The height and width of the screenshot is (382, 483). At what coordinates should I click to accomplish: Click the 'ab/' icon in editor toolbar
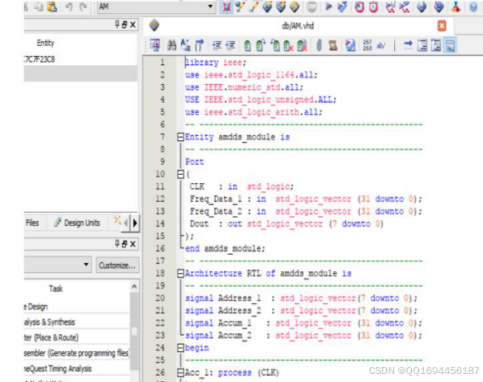[381, 45]
